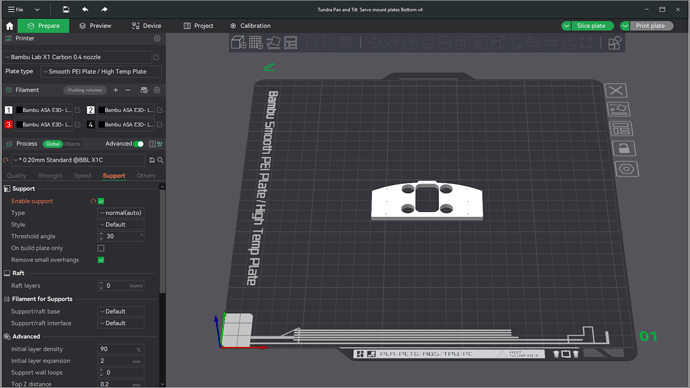This screenshot has width=690, height=388.
Task: Switch to the Quality settings tab
Action: click(x=17, y=176)
